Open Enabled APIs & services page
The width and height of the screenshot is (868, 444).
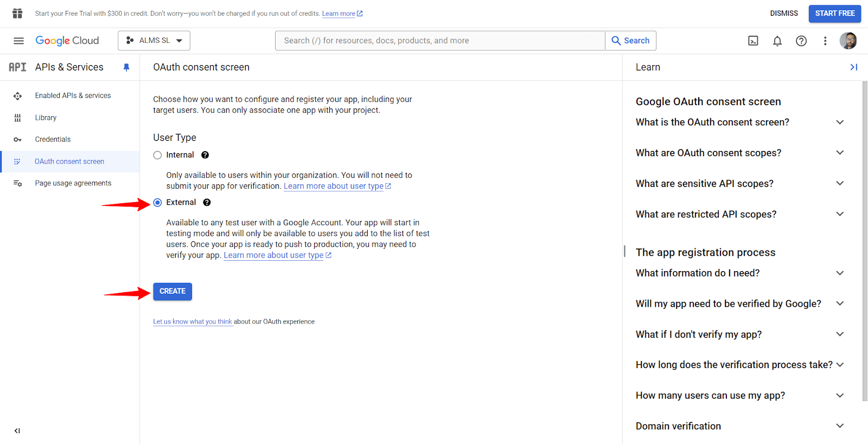(x=73, y=95)
